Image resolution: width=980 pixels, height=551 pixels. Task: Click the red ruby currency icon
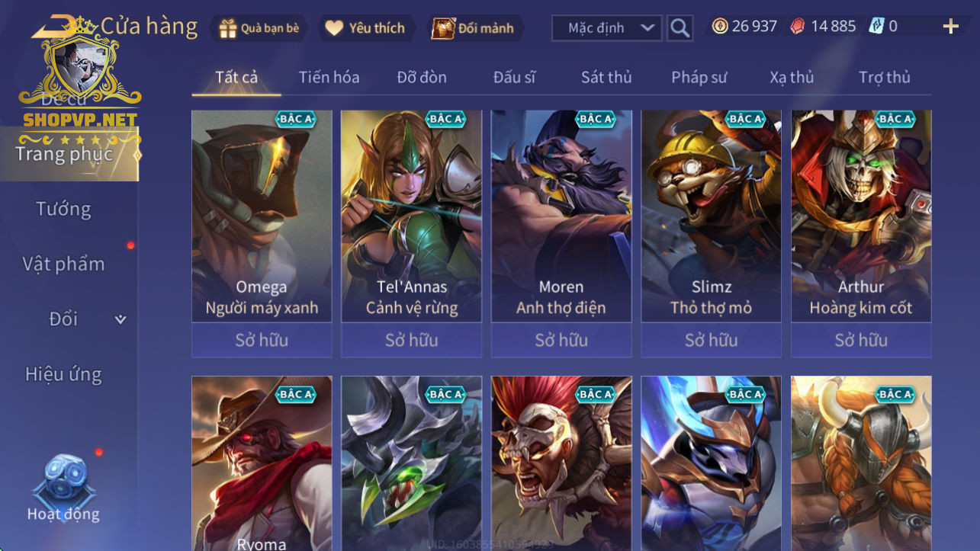(796, 27)
